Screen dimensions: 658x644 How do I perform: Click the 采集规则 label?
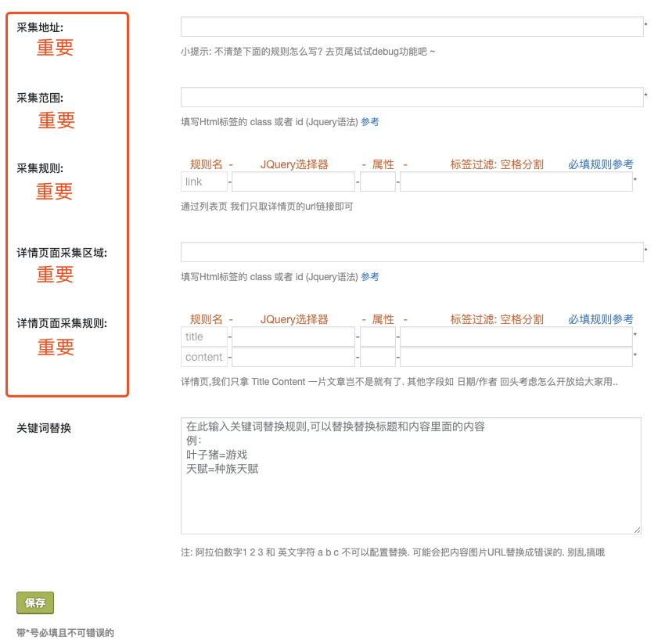(40, 168)
